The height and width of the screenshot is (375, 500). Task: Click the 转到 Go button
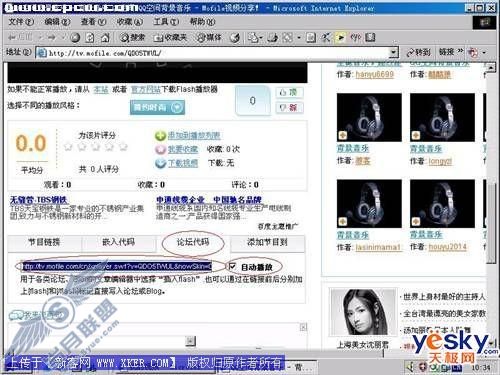click(418, 52)
